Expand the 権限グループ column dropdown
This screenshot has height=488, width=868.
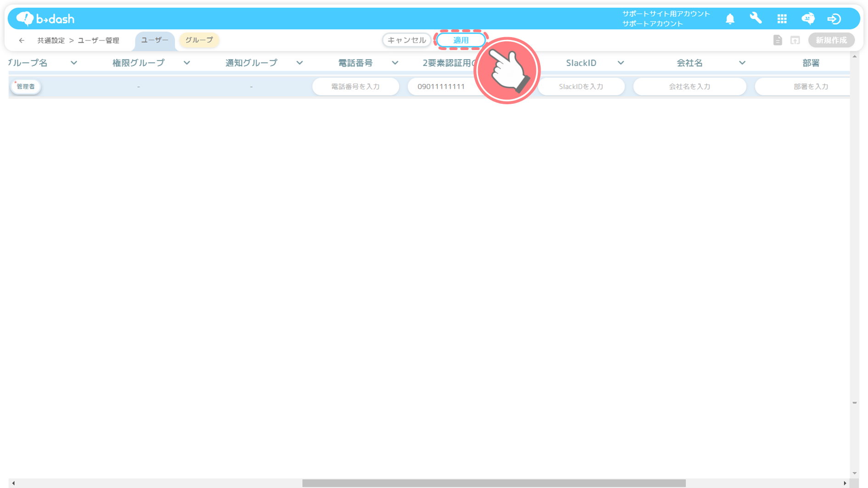point(187,63)
